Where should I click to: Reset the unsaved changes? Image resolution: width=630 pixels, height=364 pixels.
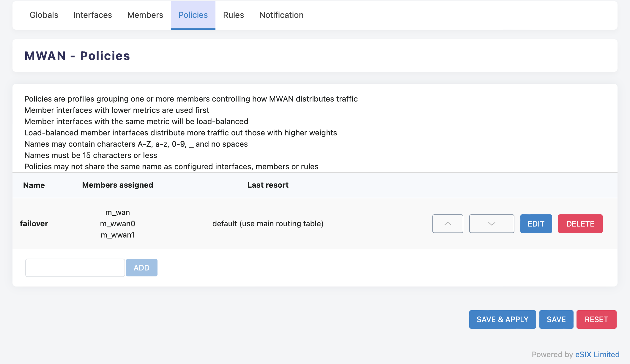point(596,319)
